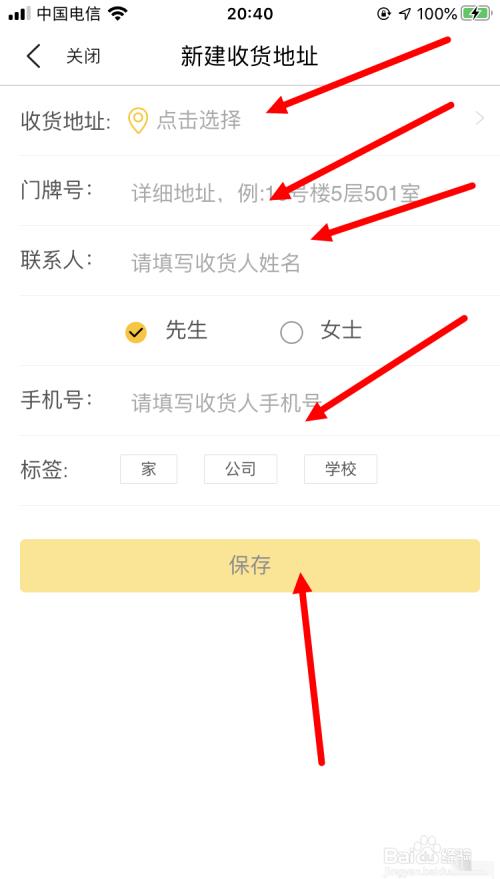Image resolution: width=500 pixels, height=879 pixels.
Task: Tap the location services arrow icon
Action: click(x=405, y=14)
